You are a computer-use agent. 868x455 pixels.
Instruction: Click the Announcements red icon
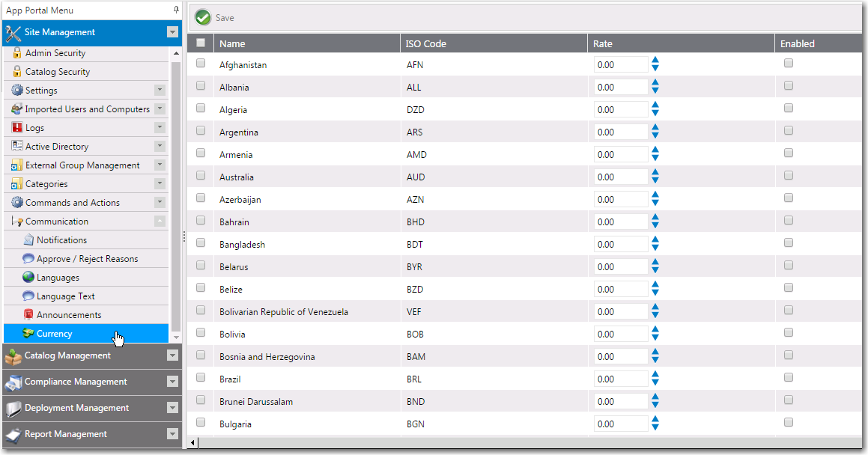pyautogui.click(x=28, y=315)
